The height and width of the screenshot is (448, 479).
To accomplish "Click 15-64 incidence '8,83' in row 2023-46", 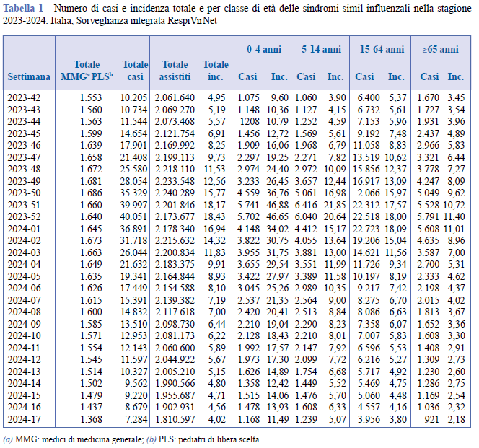I will click(x=397, y=145).
